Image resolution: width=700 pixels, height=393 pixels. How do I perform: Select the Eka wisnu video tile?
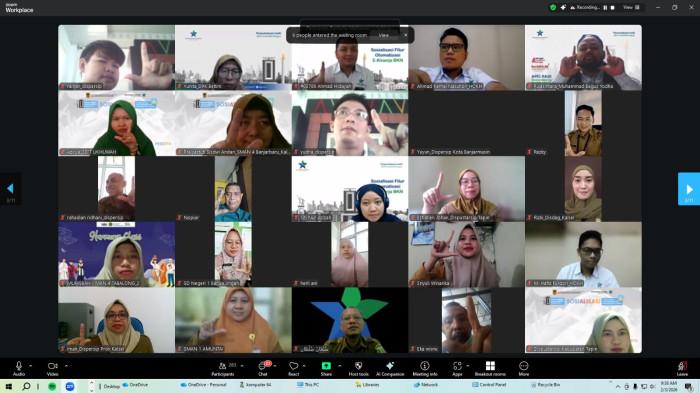[x=467, y=320]
